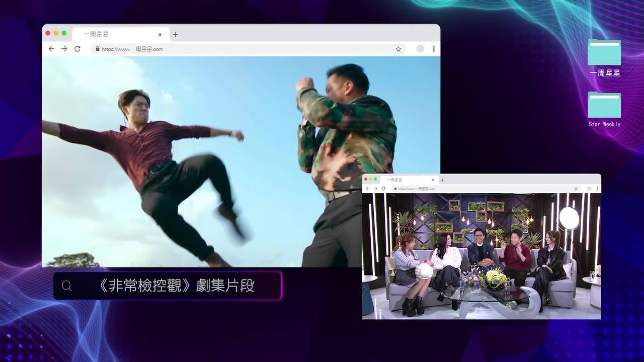Click the address bar in the large browser

tap(242, 49)
